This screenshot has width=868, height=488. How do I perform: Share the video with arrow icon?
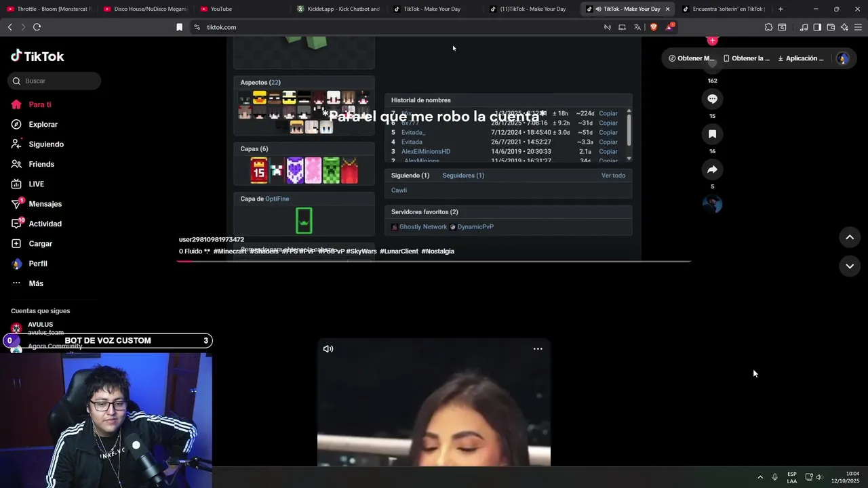pos(712,169)
